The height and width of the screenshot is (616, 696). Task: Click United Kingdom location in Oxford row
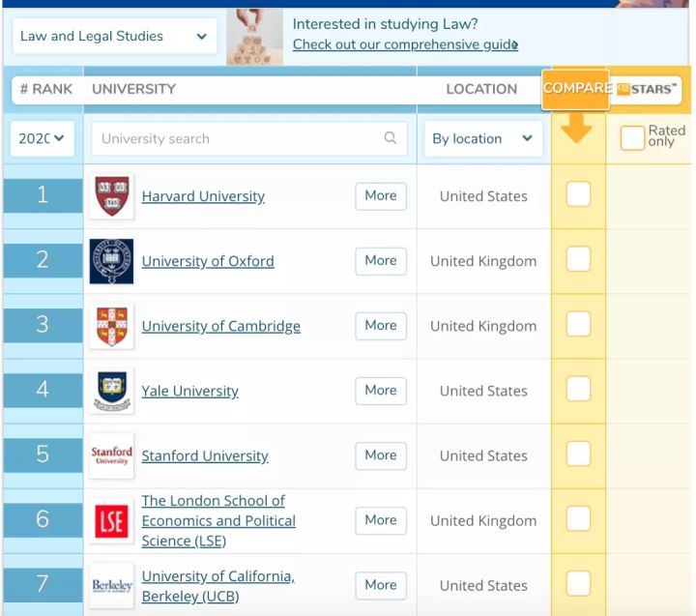(x=483, y=261)
